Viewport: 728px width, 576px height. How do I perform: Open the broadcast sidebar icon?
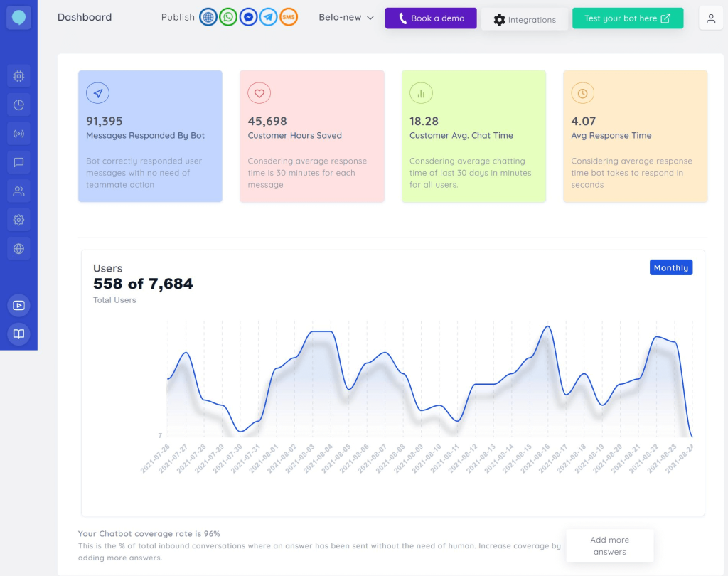(x=18, y=134)
